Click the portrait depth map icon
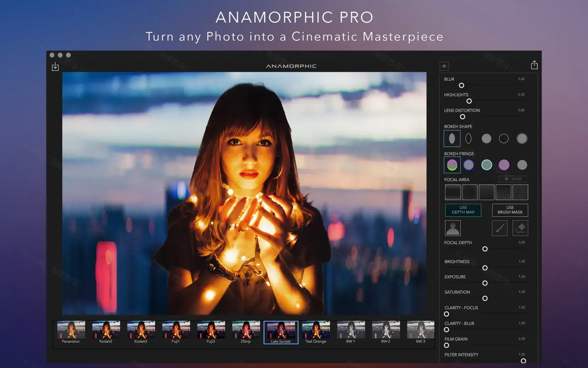Screen dimensions: 588x368 coord(452,228)
